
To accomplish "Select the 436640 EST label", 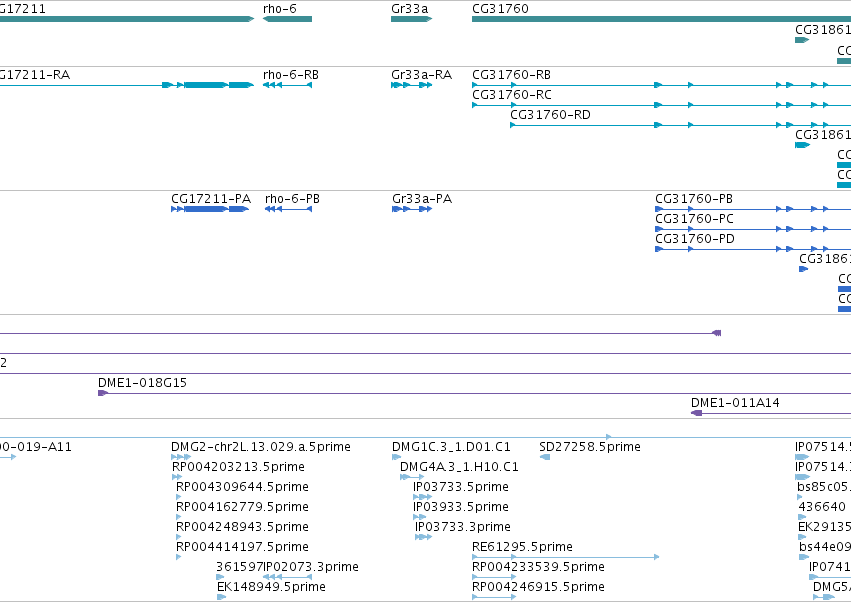I will click(822, 508).
